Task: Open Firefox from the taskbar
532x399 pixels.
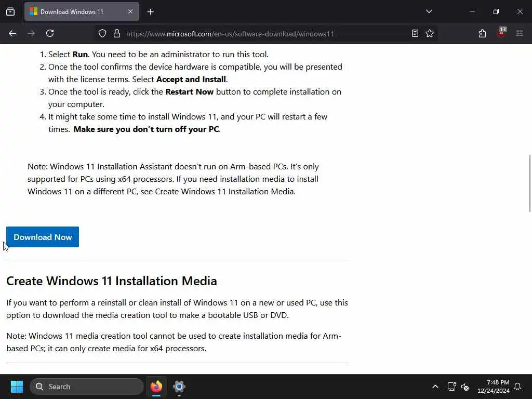Action: coord(156,387)
